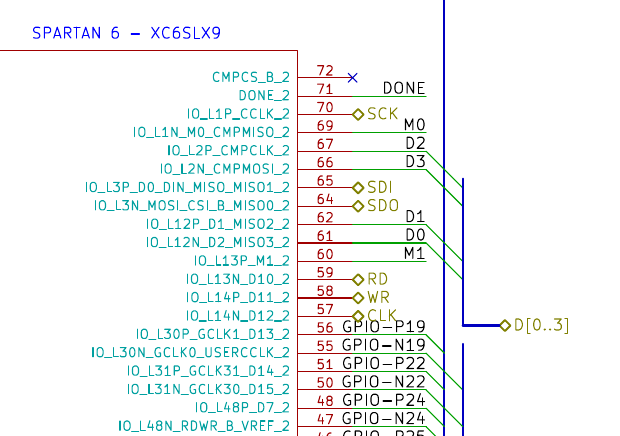Click pin name IO_L12N_D2_MISO3_2

(218, 242)
